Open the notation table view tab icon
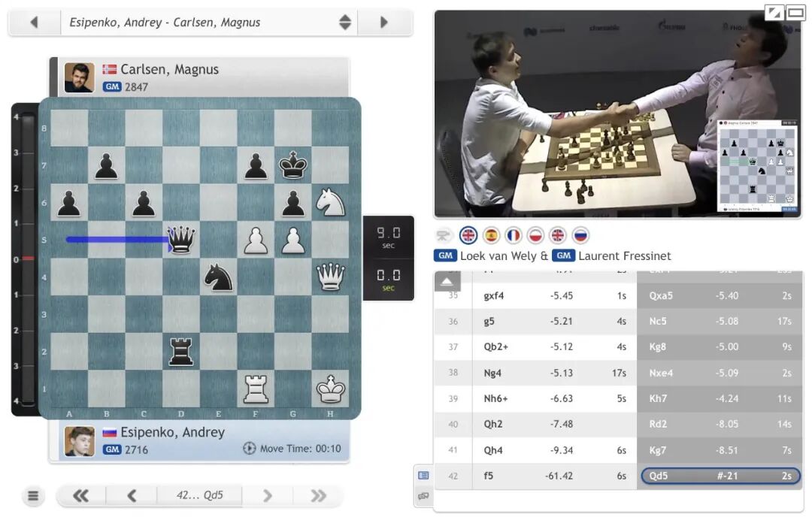 tap(423, 476)
